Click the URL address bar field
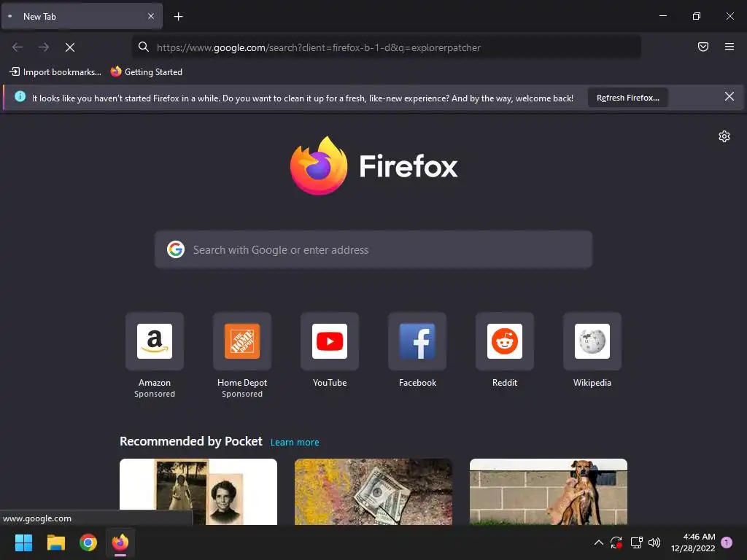 [387, 47]
